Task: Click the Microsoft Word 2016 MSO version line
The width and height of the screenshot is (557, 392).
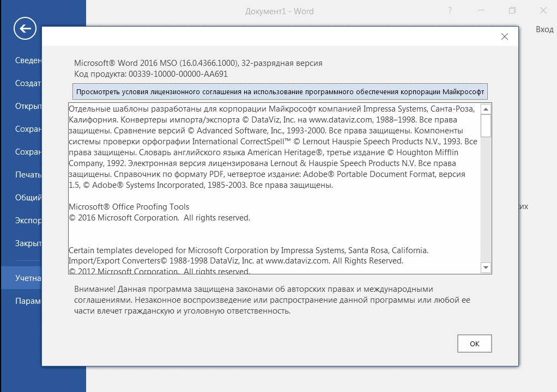Action: tap(198, 63)
